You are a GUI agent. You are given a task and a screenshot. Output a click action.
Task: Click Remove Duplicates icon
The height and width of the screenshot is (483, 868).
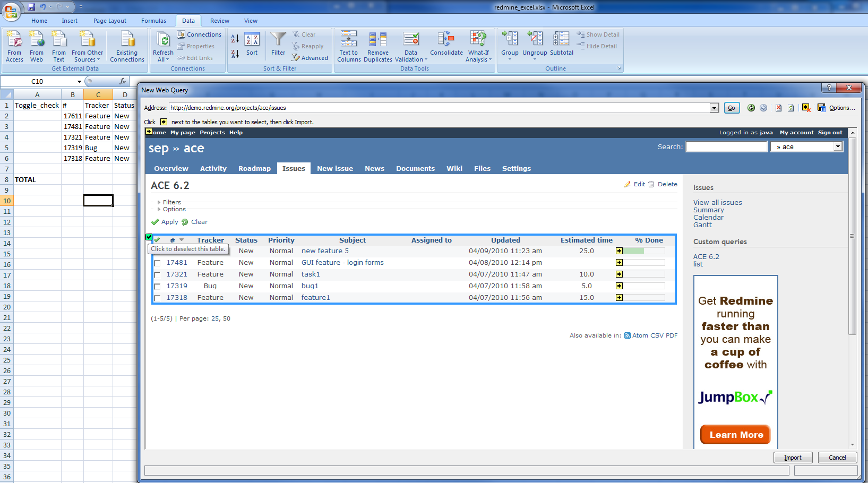click(378, 46)
